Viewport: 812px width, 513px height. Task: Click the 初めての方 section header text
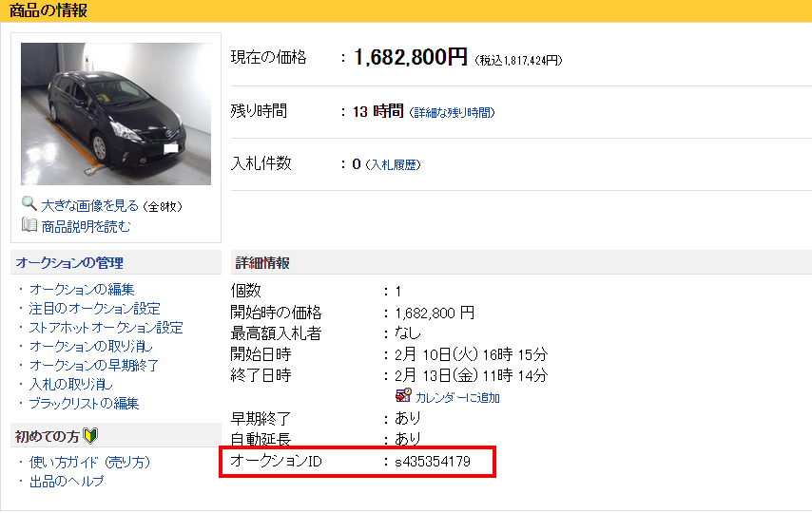48,437
